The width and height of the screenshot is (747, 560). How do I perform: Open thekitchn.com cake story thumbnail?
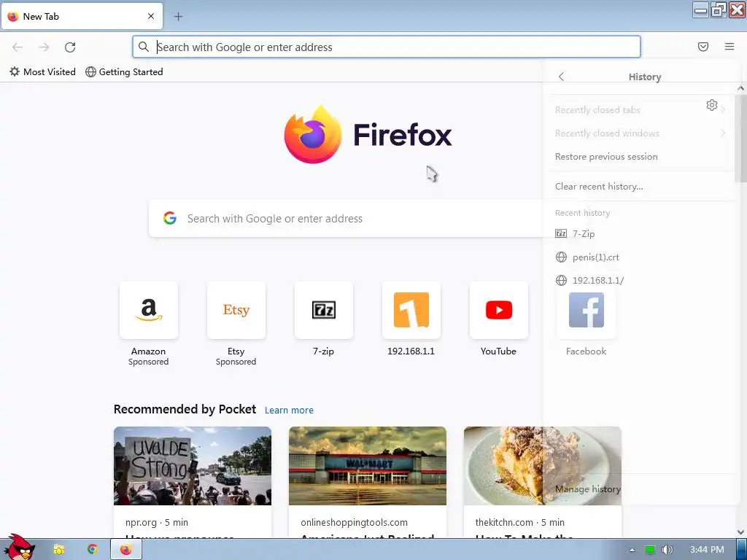tap(543, 466)
